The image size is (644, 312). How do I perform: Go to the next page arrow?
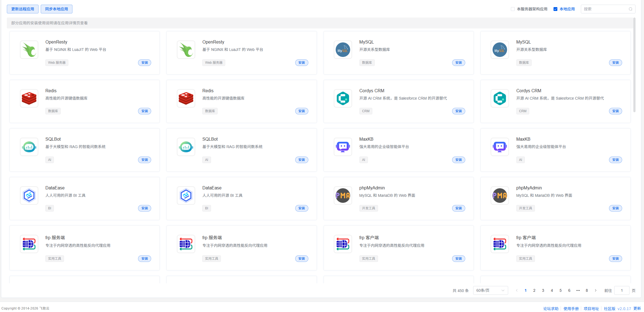[x=596, y=290]
